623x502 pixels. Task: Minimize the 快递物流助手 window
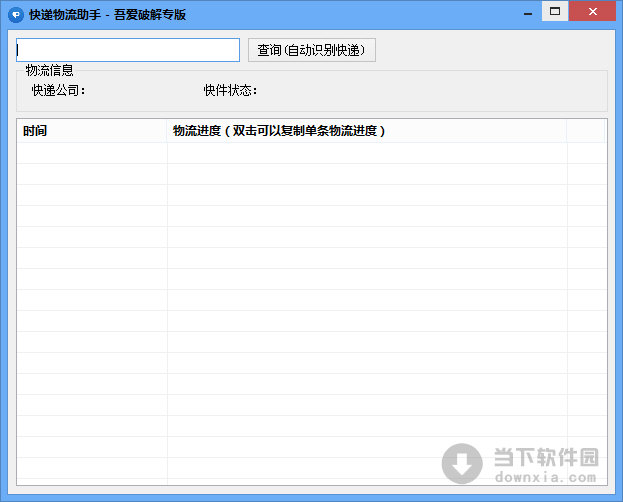point(528,13)
